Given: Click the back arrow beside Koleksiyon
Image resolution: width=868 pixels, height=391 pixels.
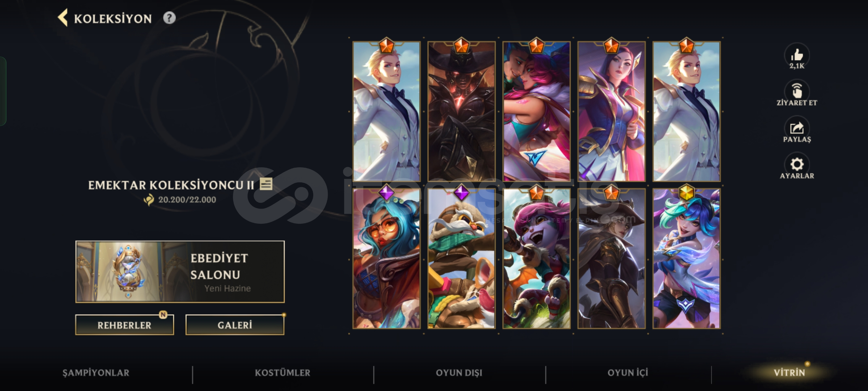Looking at the screenshot, I should 63,18.
